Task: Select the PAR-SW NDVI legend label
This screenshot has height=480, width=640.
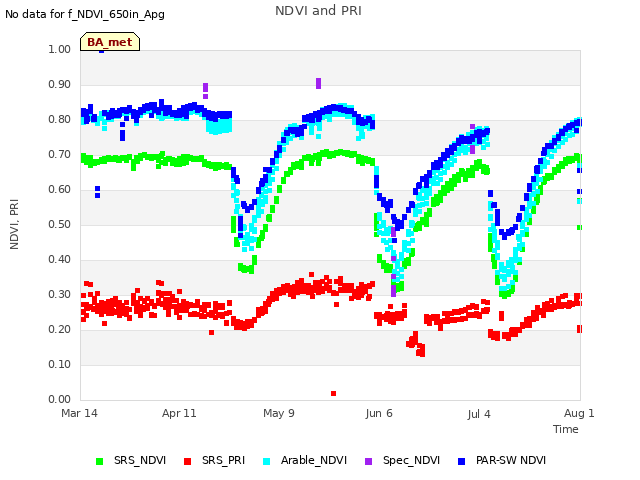Action: 511,460
